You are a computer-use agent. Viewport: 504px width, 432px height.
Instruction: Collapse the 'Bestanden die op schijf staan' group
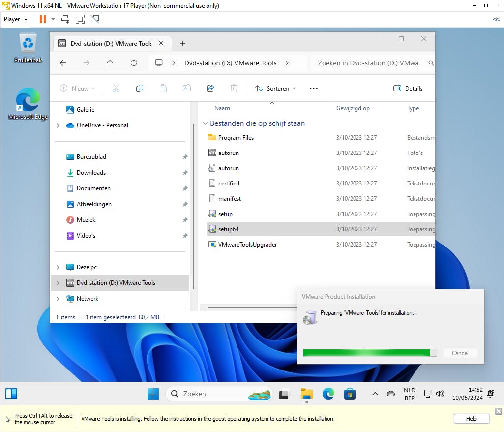click(x=205, y=123)
